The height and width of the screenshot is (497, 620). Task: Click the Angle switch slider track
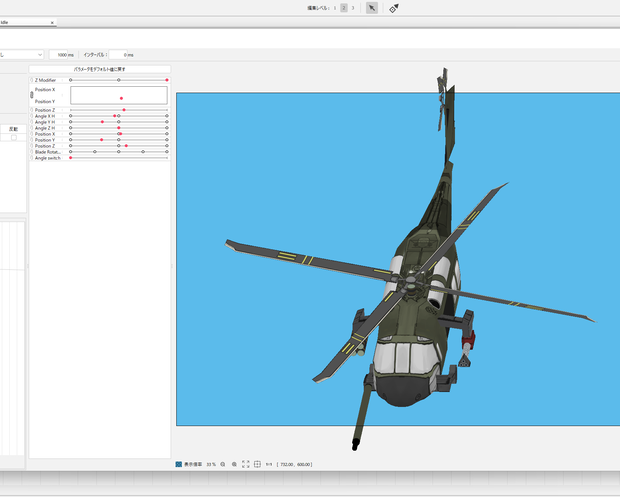pyautogui.click(x=119, y=158)
